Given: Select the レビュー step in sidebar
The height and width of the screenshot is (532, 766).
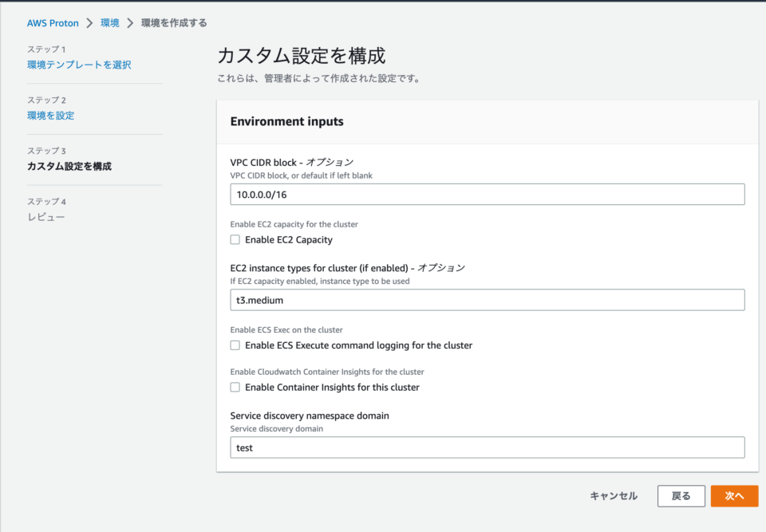Looking at the screenshot, I should pos(46,217).
